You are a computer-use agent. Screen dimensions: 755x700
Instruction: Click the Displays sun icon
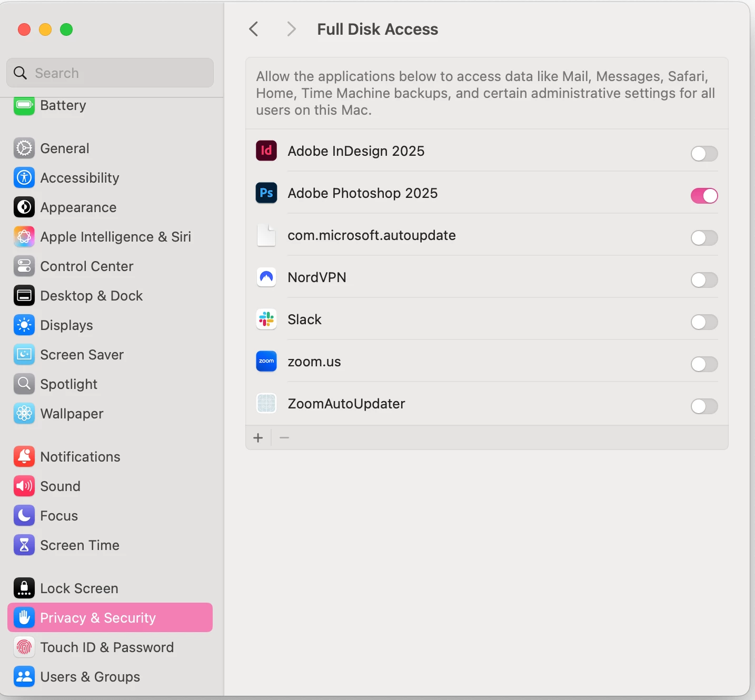(x=24, y=325)
